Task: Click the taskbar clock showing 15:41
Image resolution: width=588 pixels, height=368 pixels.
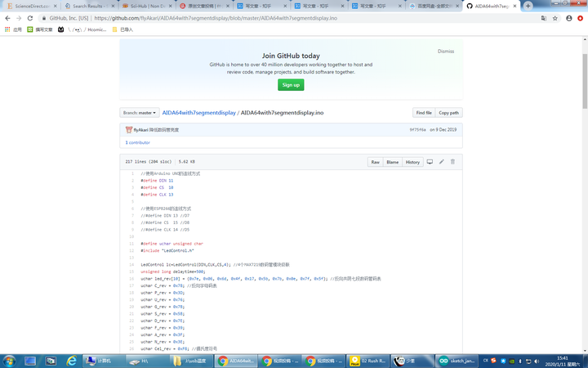Action: (562, 361)
